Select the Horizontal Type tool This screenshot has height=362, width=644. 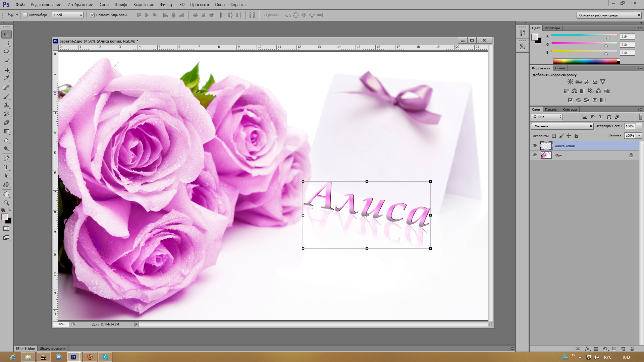[6, 167]
